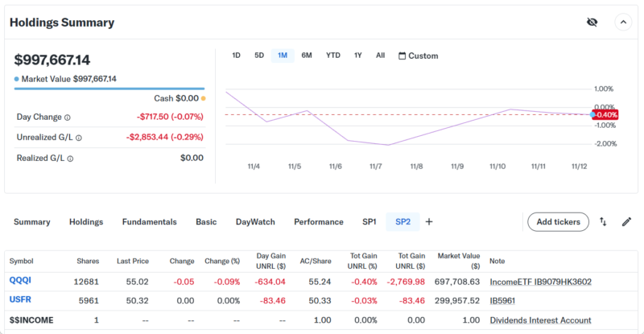Click the pencil edit icon

pyautogui.click(x=626, y=222)
